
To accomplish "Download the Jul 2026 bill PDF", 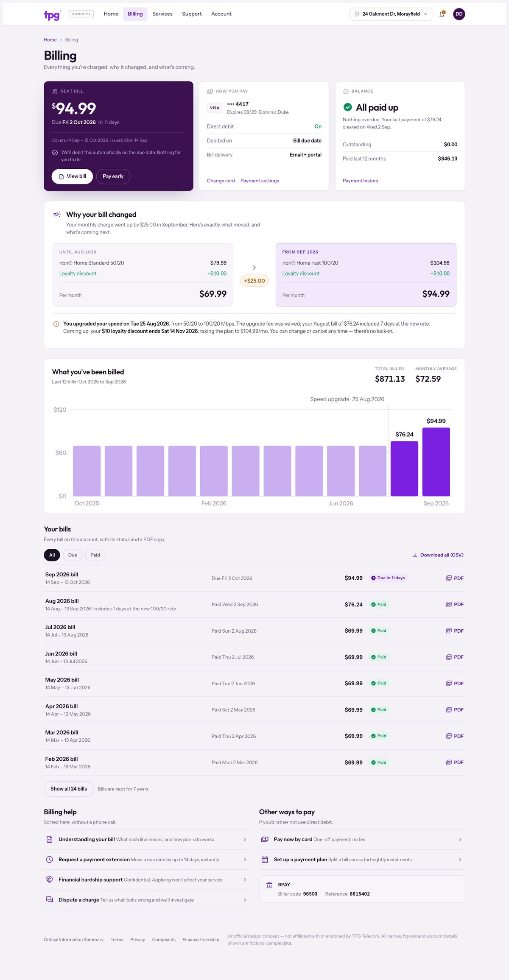I will click(x=455, y=631).
